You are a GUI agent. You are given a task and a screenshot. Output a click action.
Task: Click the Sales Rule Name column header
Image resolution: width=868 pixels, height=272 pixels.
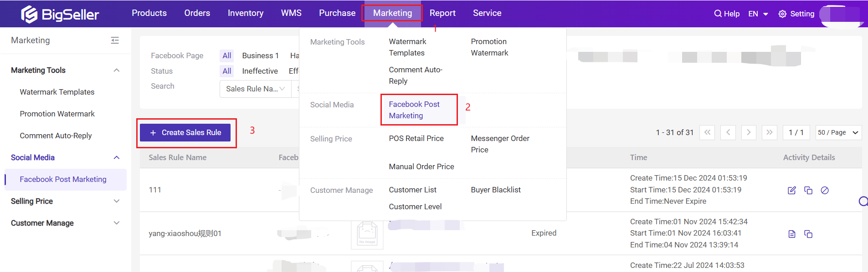pyautogui.click(x=177, y=157)
